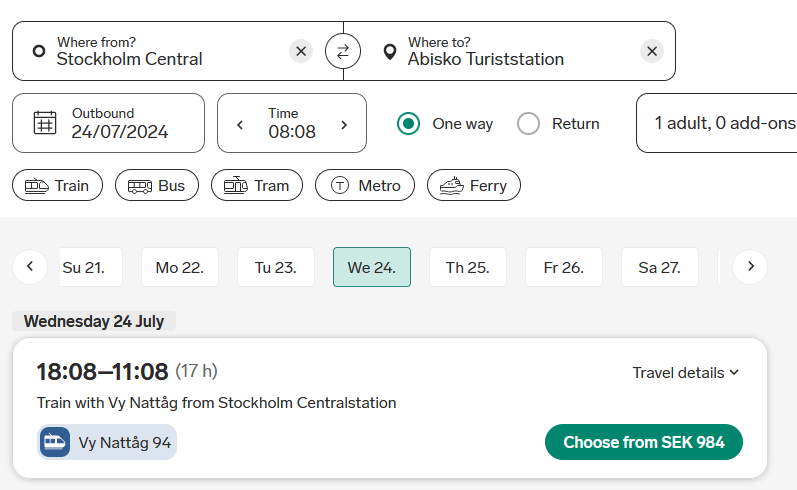797x490 pixels.
Task: Select the Return radio option
Action: 529,124
